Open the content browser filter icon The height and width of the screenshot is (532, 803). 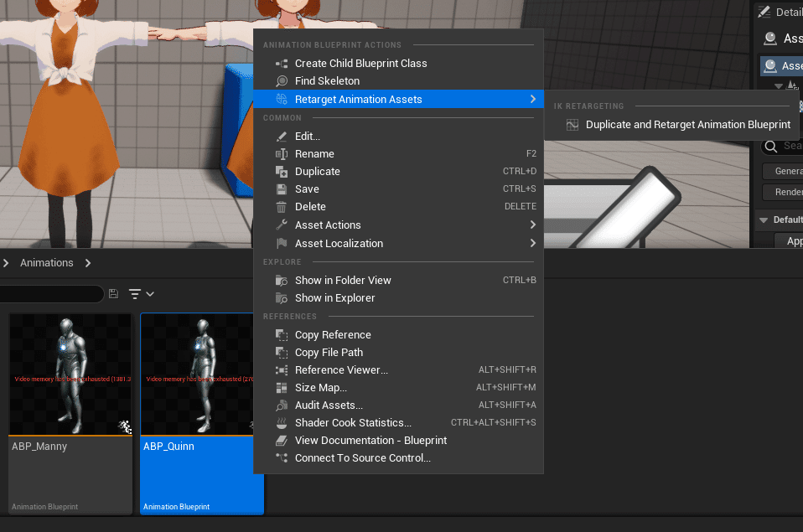tap(135, 293)
